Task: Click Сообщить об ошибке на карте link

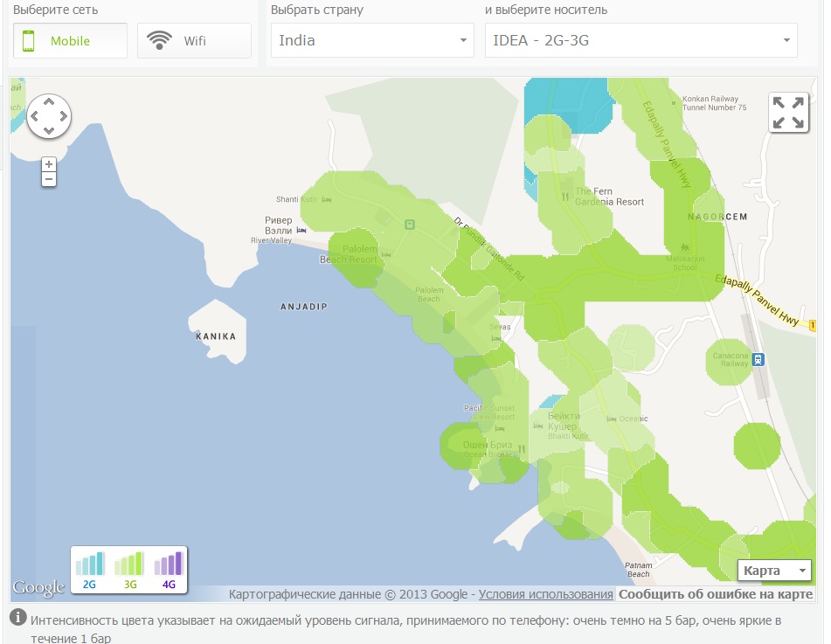Action: [716, 594]
